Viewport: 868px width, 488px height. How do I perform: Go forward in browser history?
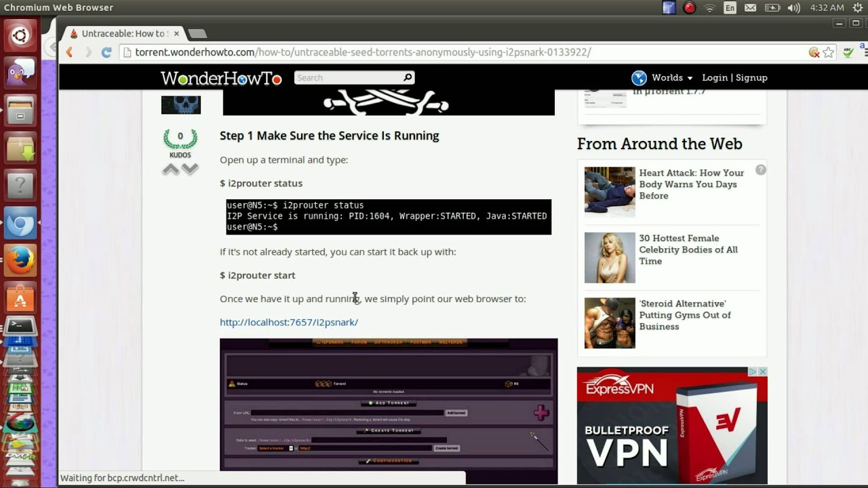click(87, 52)
